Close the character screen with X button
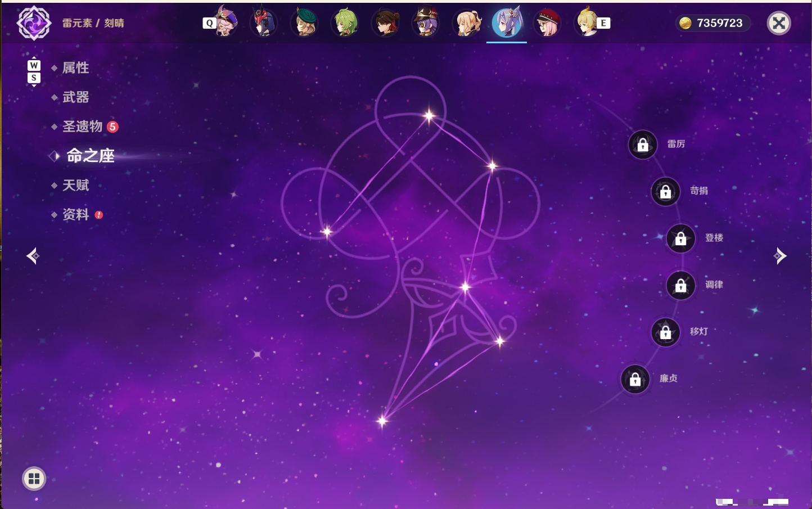Screen dimensions: 812x509 779,23
